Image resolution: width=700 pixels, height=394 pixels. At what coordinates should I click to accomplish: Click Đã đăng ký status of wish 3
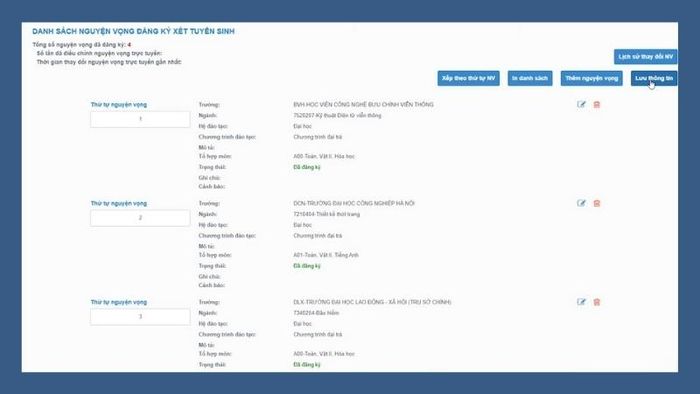pos(307,365)
